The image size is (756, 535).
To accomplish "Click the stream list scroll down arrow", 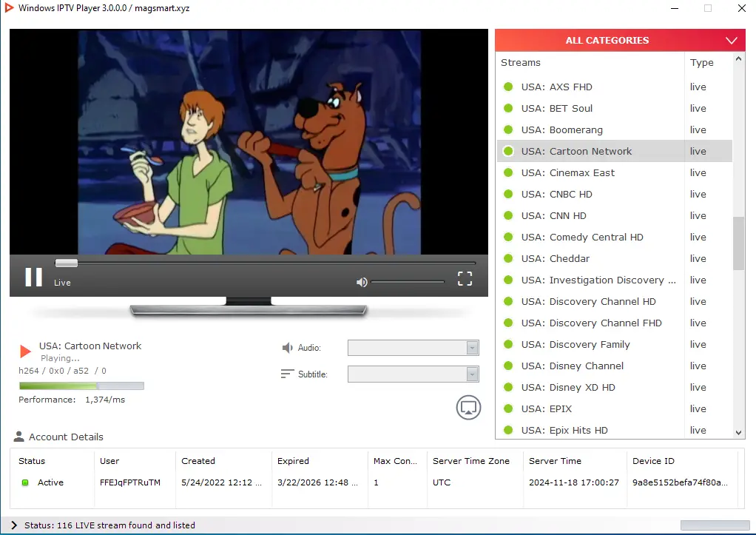I will tap(738, 433).
